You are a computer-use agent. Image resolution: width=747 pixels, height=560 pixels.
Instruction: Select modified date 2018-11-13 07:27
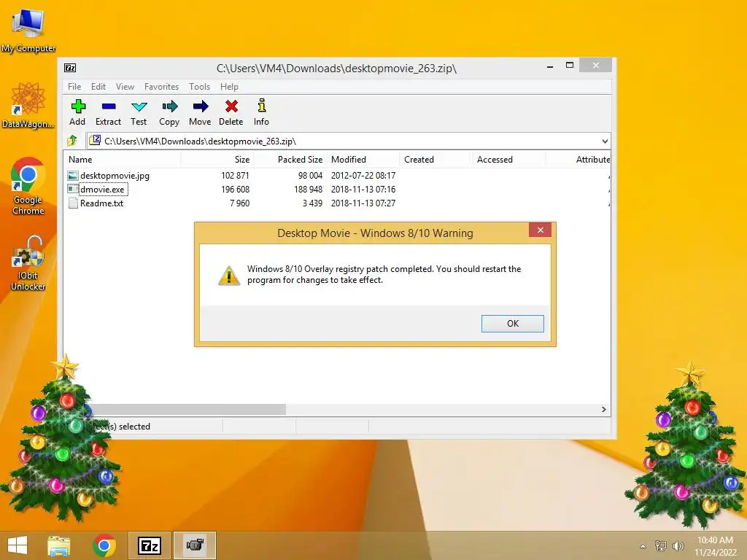click(x=363, y=203)
